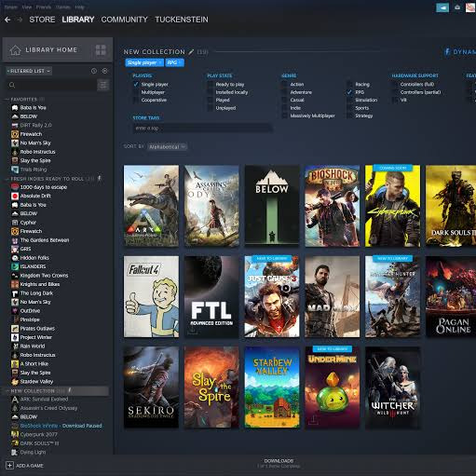
Task: Open the Filtered List dropdown
Action: point(29,71)
